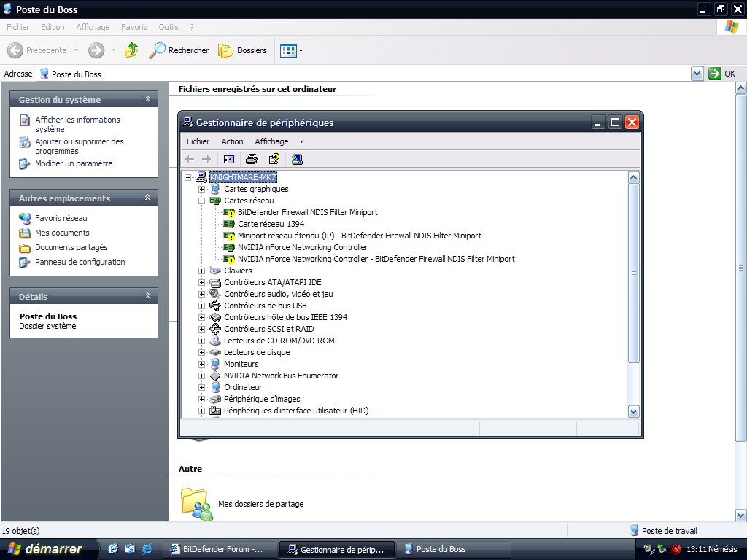Click the green up-folder icon in Explorer toolbar
This screenshot has width=747, height=560.
click(131, 50)
